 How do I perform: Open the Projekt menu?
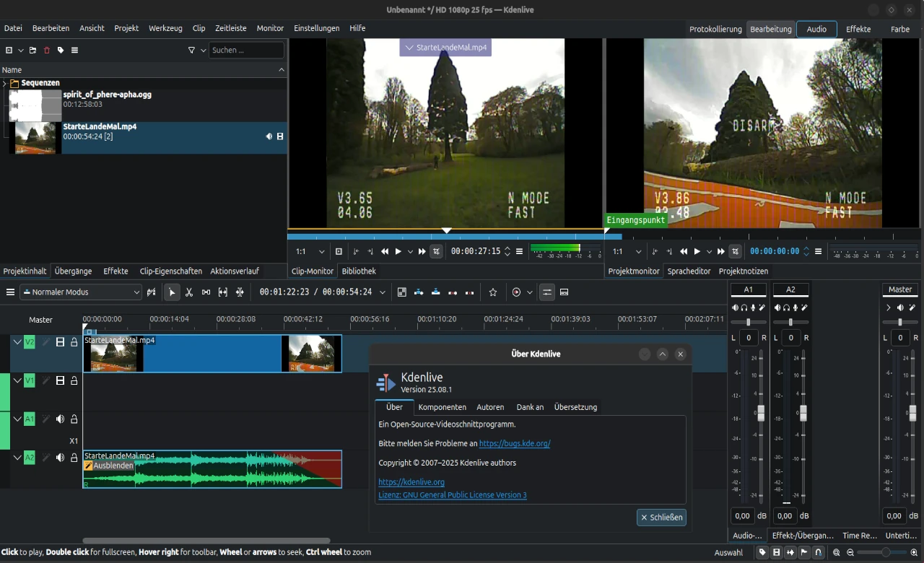point(126,28)
